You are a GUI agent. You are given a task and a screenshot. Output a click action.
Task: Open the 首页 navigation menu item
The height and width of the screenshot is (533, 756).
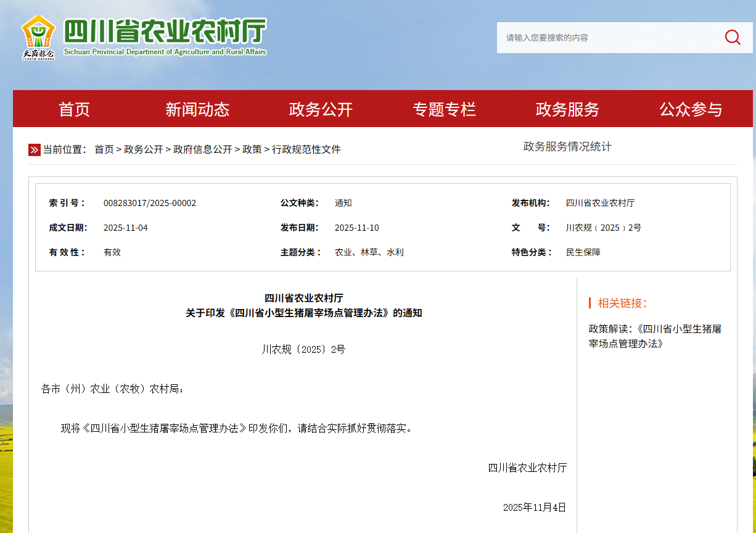point(74,109)
